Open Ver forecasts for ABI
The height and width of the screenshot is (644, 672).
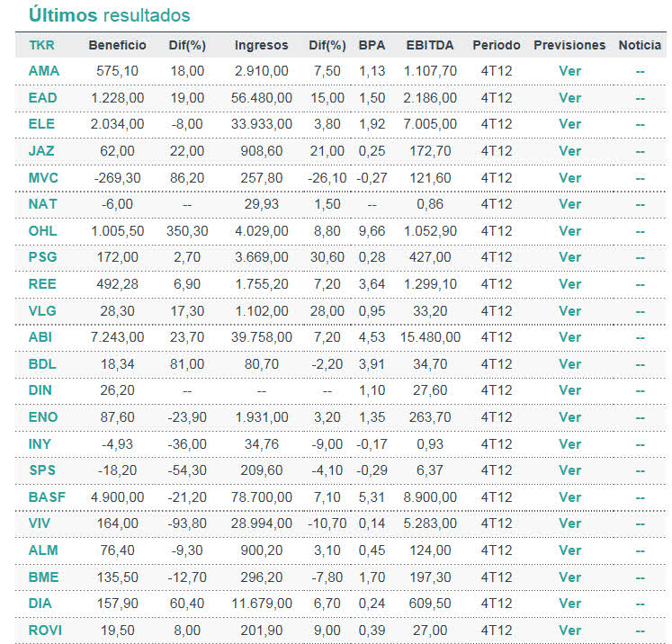click(569, 337)
